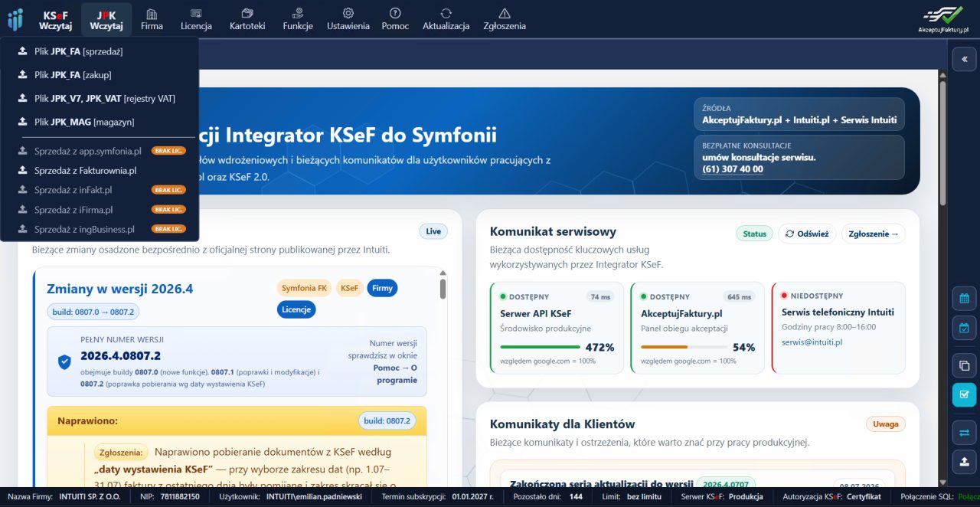
Task: Click the Serwer API KSeF 472% progress bar
Action: point(540,347)
